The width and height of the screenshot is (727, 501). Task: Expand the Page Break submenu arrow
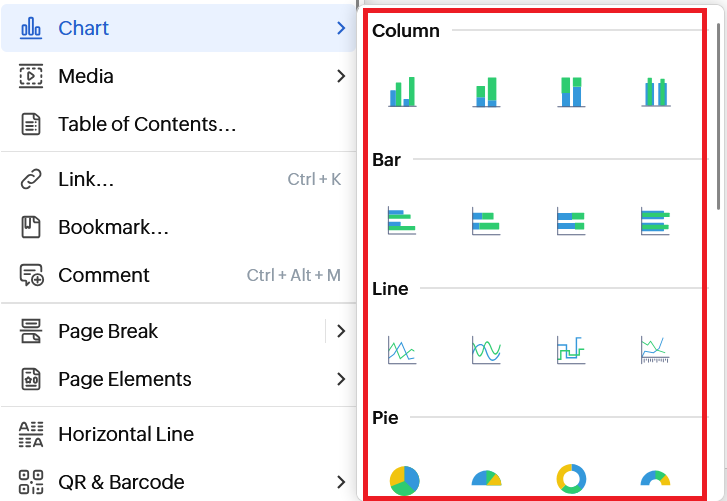341,331
